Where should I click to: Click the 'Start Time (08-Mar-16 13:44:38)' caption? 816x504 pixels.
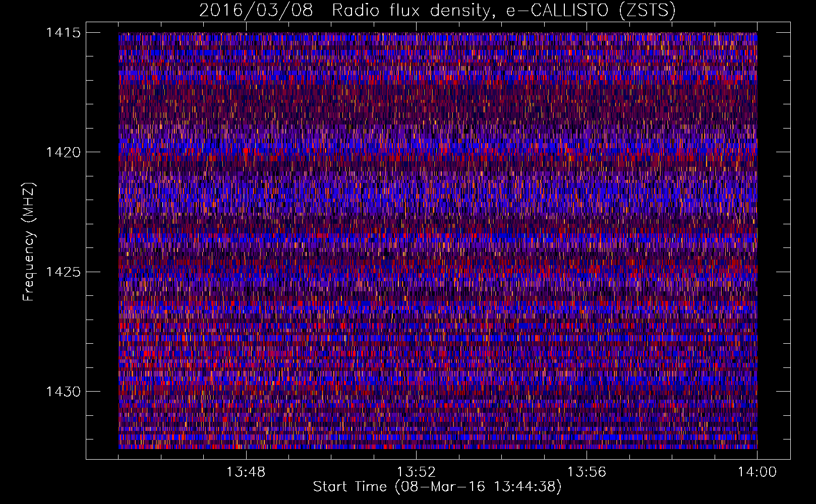[x=437, y=487]
